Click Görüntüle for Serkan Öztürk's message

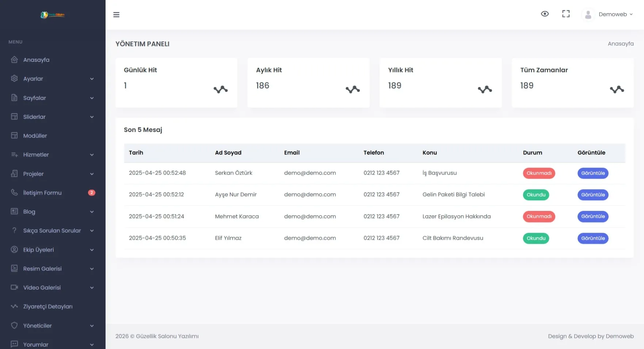click(592, 173)
